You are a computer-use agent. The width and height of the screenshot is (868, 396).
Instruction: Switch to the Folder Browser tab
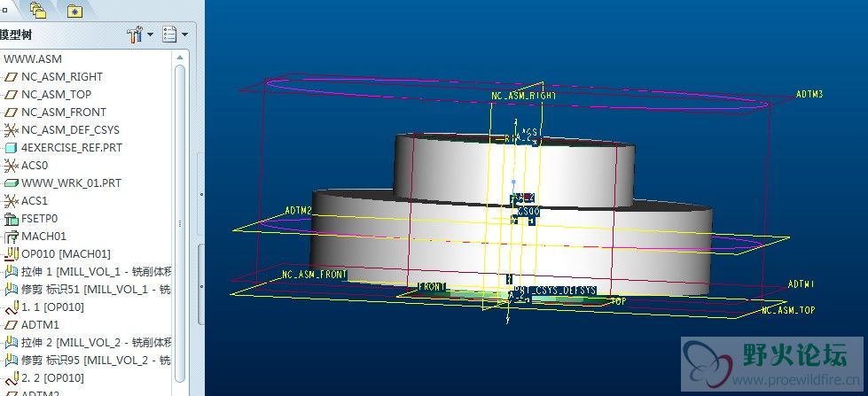tap(37, 10)
